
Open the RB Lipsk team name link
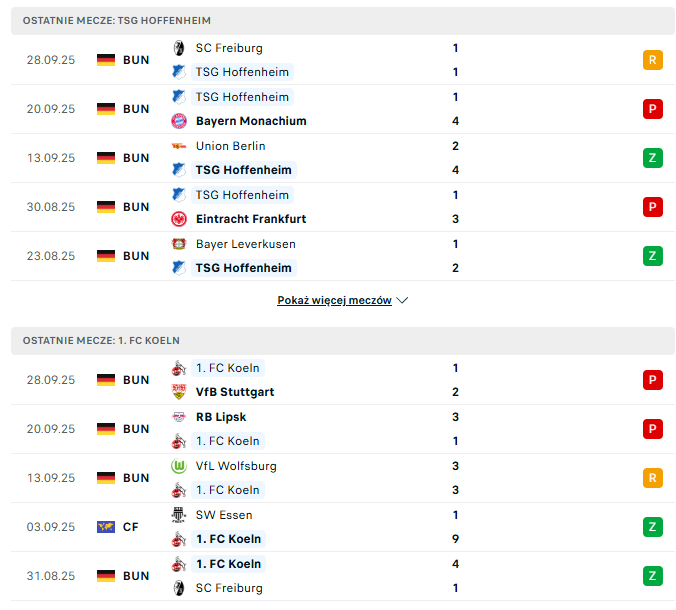tap(221, 417)
